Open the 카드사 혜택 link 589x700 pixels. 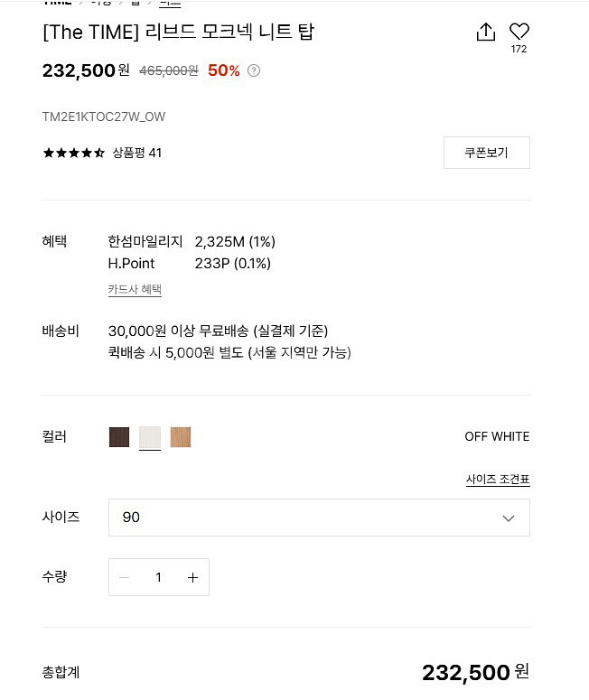[x=135, y=289]
